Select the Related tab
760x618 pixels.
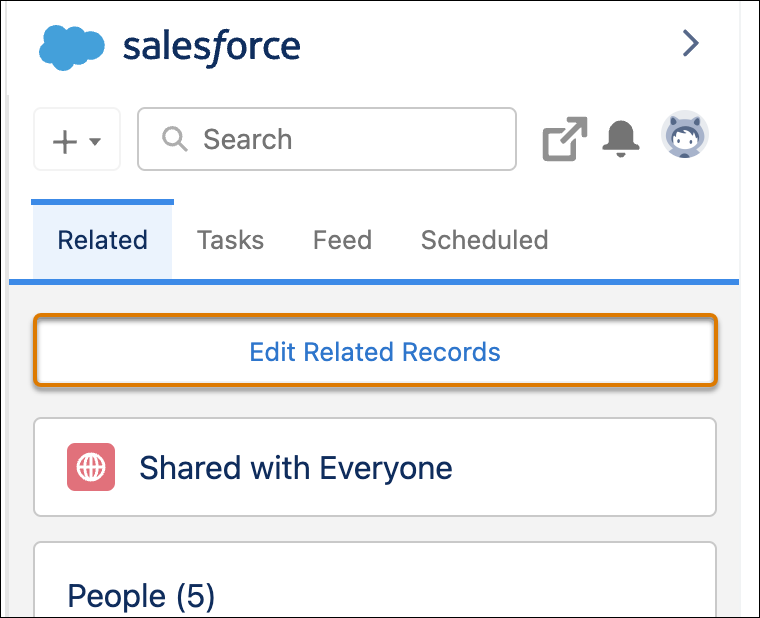pyautogui.click(x=102, y=239)
